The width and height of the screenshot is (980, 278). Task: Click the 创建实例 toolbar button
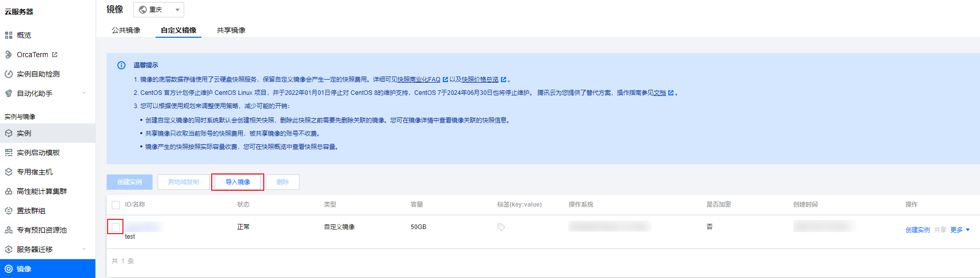(x=130, y=182)
